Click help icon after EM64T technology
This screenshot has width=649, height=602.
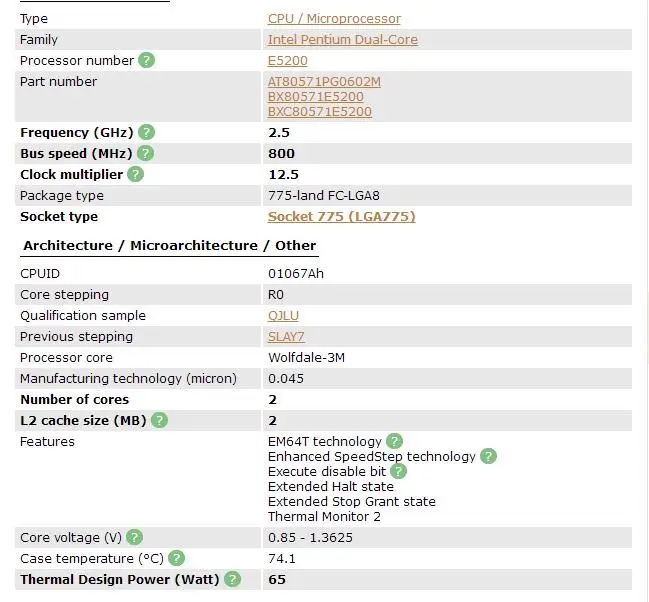pyautogui.click(x=394, y=441)
